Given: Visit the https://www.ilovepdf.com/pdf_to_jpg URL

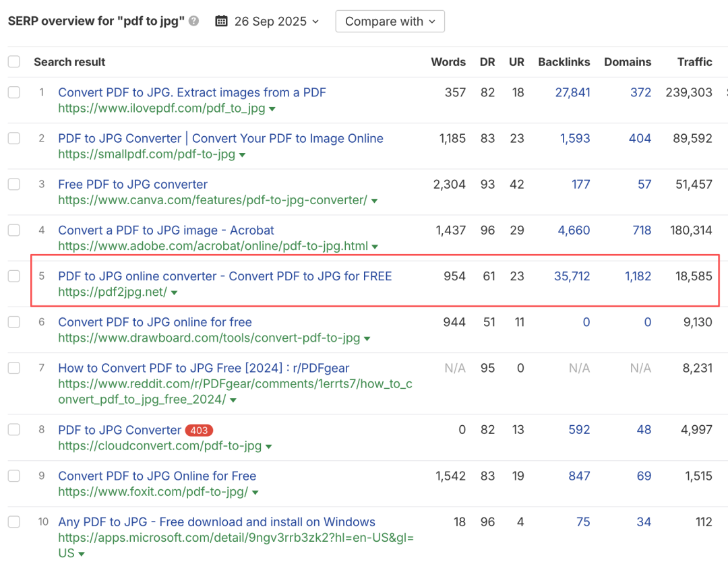Looking at the screenshot, I should point(162,108).
